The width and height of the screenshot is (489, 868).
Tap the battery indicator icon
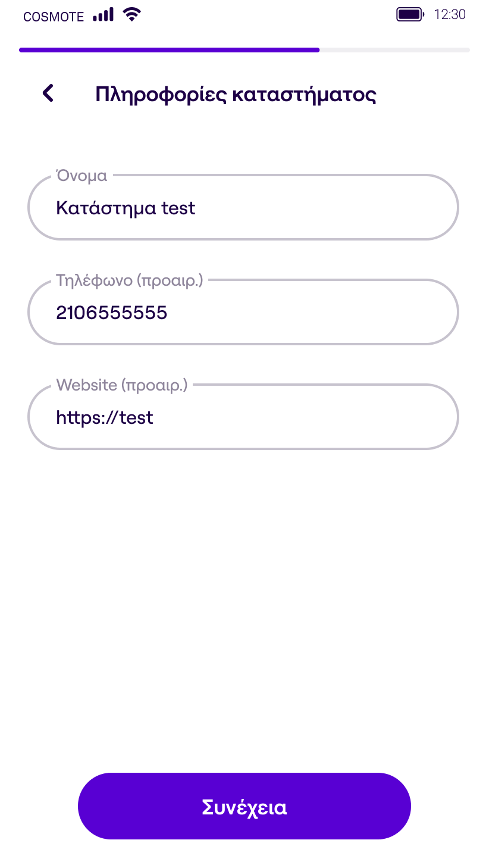pos(410,15)
